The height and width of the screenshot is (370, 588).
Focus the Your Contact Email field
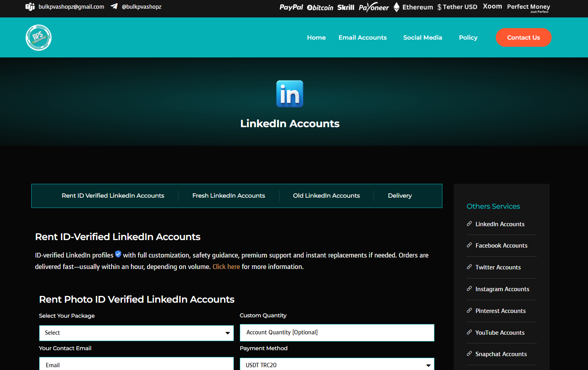click(137, 364)
